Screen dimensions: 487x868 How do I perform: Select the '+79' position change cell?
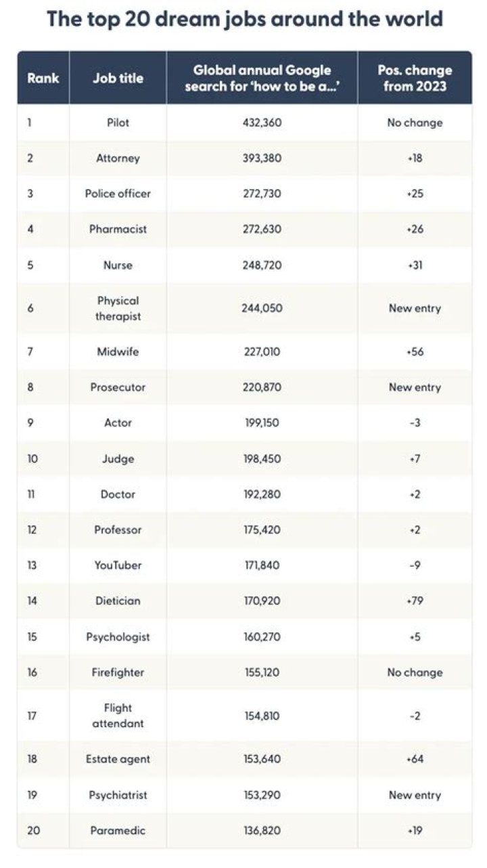(x=415, y=601)
